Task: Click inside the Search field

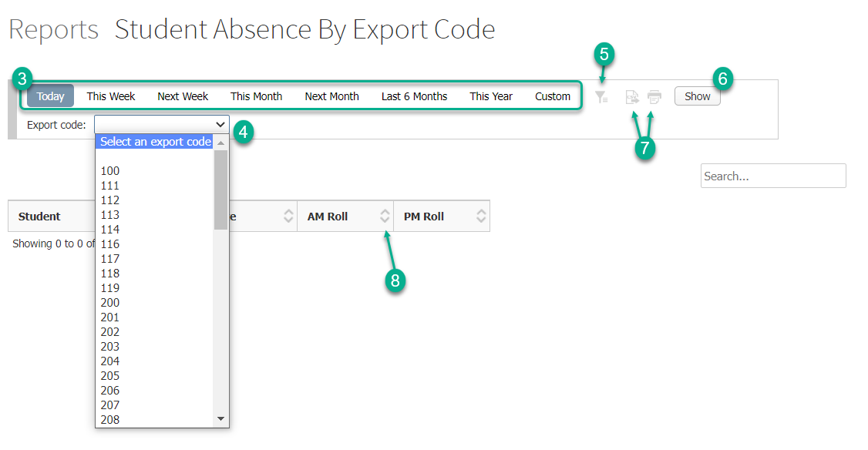Action: tap(772, 176)
